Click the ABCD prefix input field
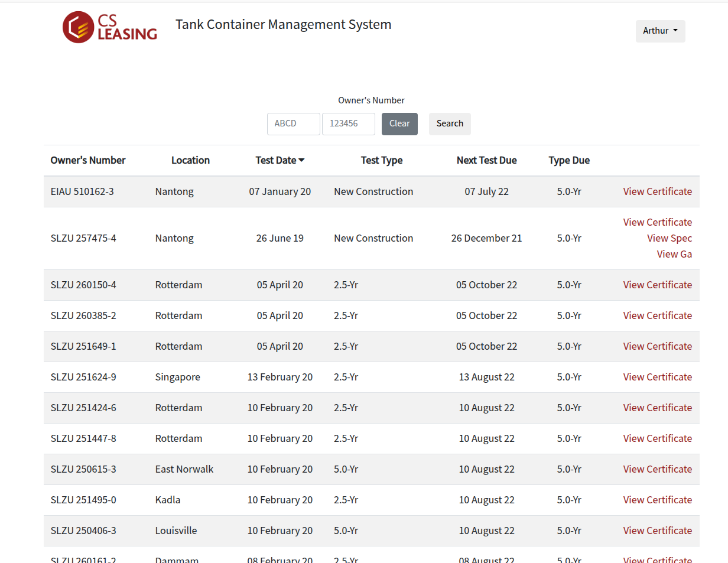The image size is (728, 563). [294, 124]
